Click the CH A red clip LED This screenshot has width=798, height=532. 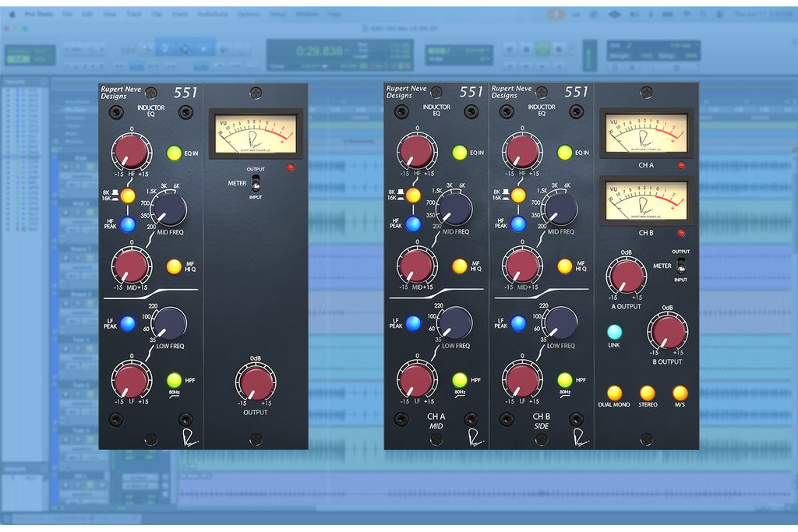[x=681, y=165]
